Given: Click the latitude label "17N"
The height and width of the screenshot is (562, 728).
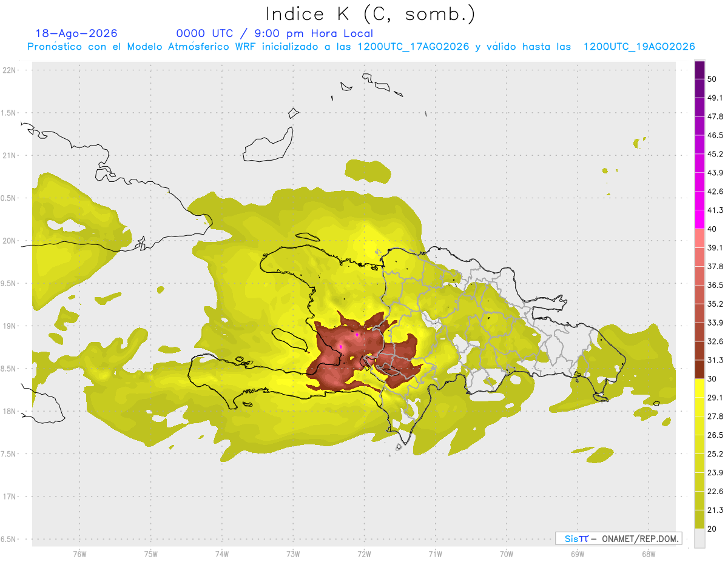Looking at the screenshot, I should tap(9, 497).
